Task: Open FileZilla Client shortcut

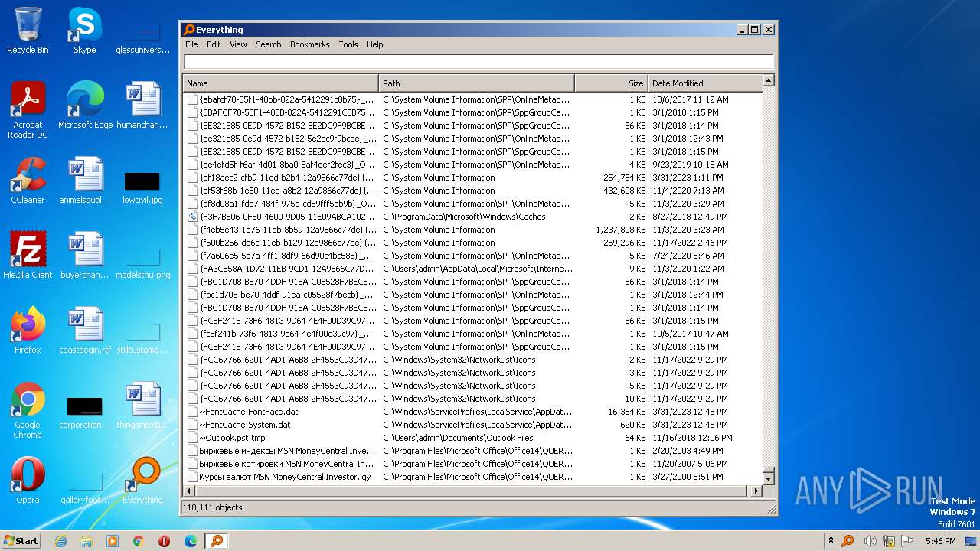Action: [x=28, y=256]
